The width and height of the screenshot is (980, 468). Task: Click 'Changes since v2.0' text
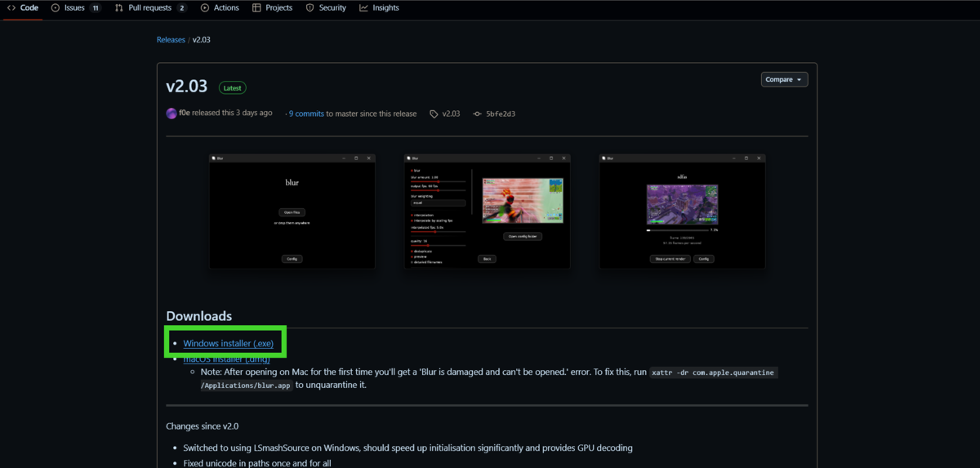pos(203,426)
